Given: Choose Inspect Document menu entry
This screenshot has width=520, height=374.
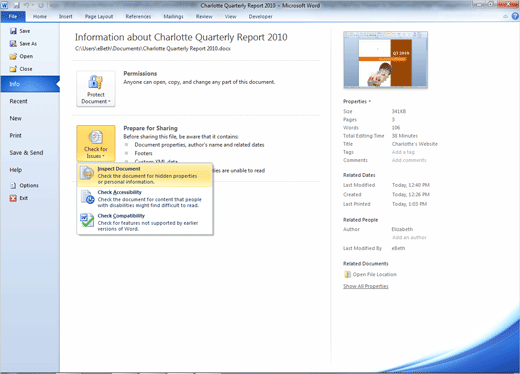Looking at the screenshot, I should click(x=145, y=175).
